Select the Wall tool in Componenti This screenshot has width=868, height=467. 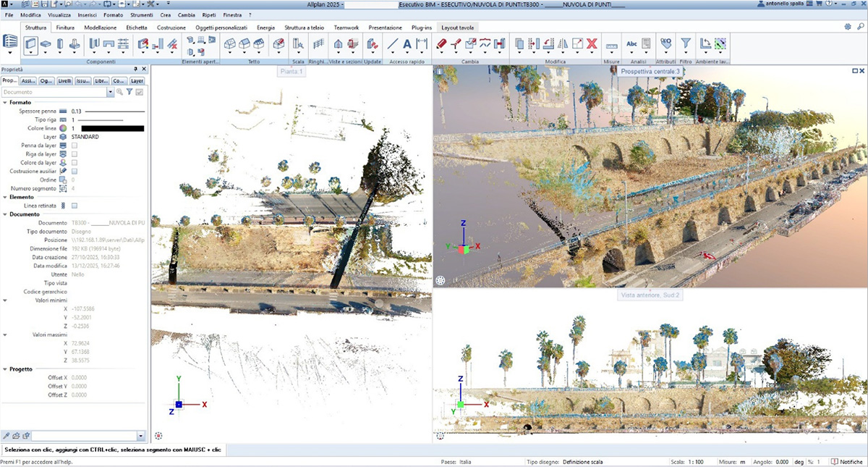click(x=31, y=45)
